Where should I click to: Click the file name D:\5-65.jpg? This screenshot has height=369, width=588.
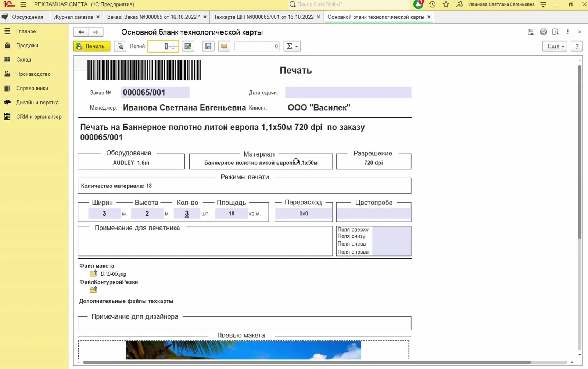(x=113, y=274)
